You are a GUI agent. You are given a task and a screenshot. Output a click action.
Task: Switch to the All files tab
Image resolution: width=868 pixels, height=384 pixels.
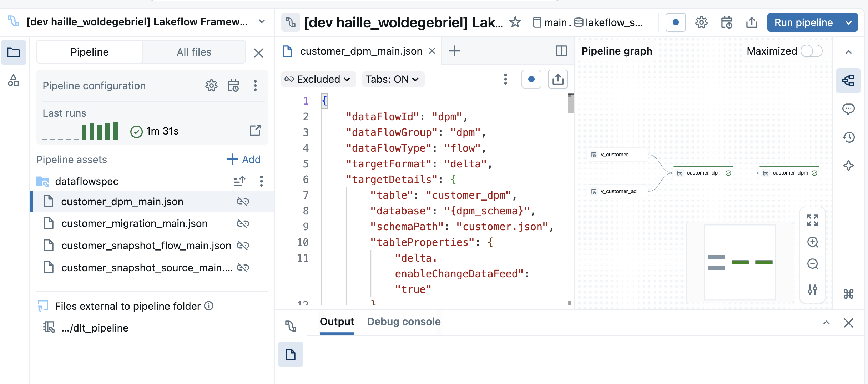click(x=194, y=52)
